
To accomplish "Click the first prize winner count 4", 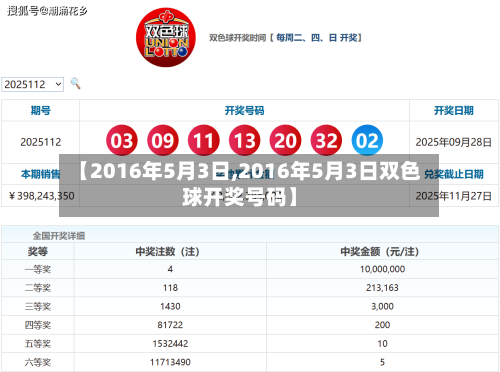I will pos(170,269).
